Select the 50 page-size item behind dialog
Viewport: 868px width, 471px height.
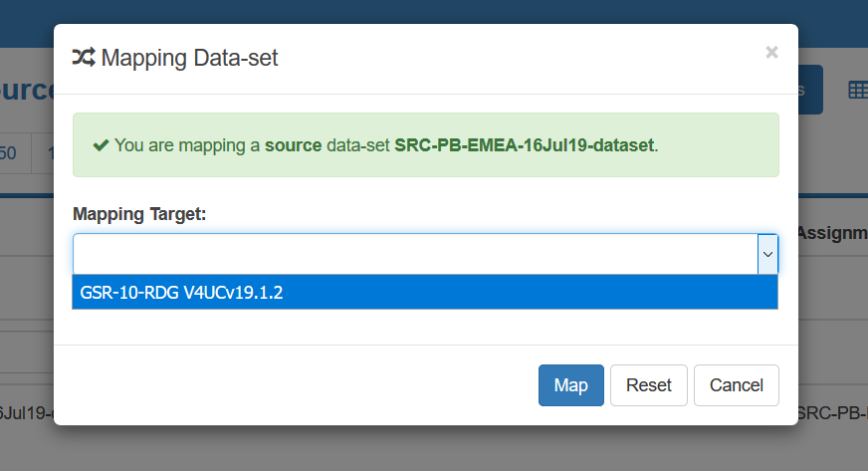[9, 153]
